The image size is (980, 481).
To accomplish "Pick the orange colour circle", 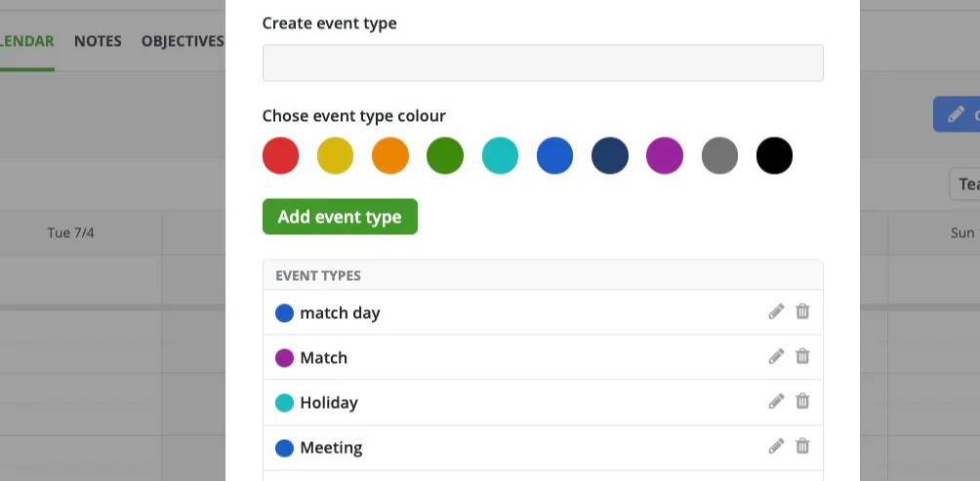I will (390, 155).
